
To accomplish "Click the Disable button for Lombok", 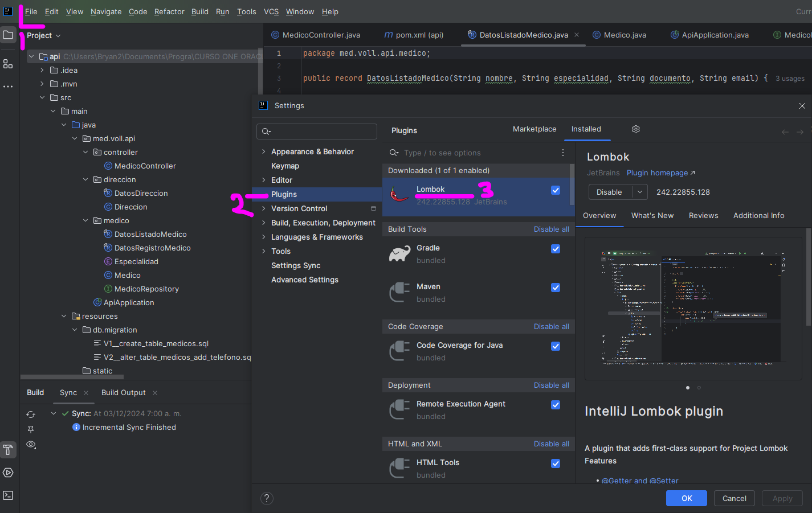I will point(609,192).
